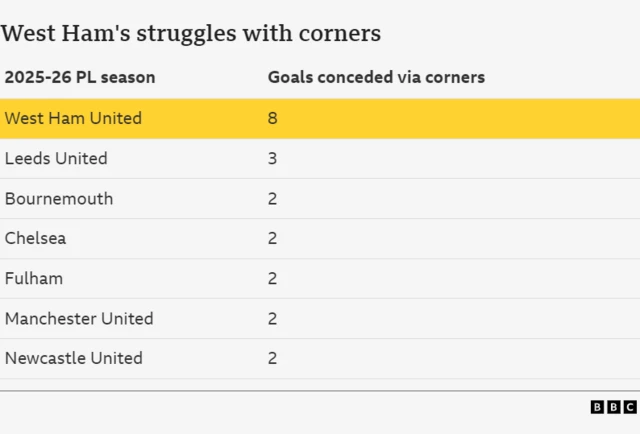Screen dimensions: 640x434
Task: Click the first letter B in BBC logo
Action: coord(597,407)
